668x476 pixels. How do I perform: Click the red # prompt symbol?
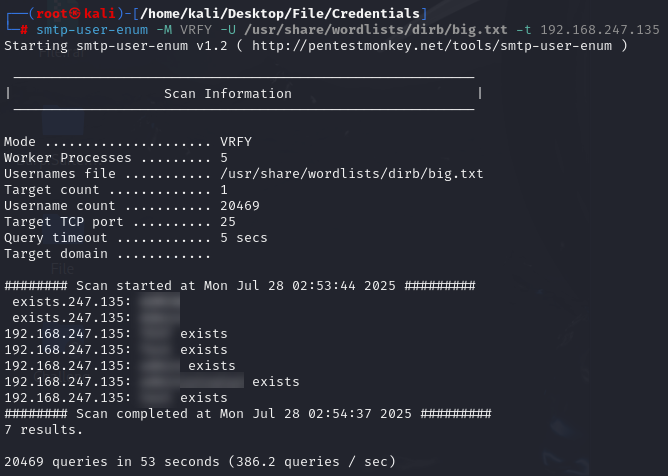(x=23, y=30)
